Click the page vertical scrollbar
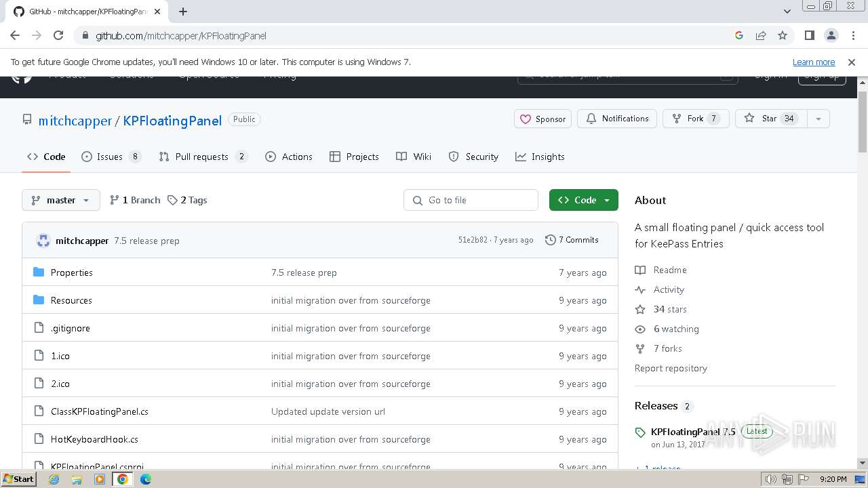868x488 pixels. (x=863, y=122)
